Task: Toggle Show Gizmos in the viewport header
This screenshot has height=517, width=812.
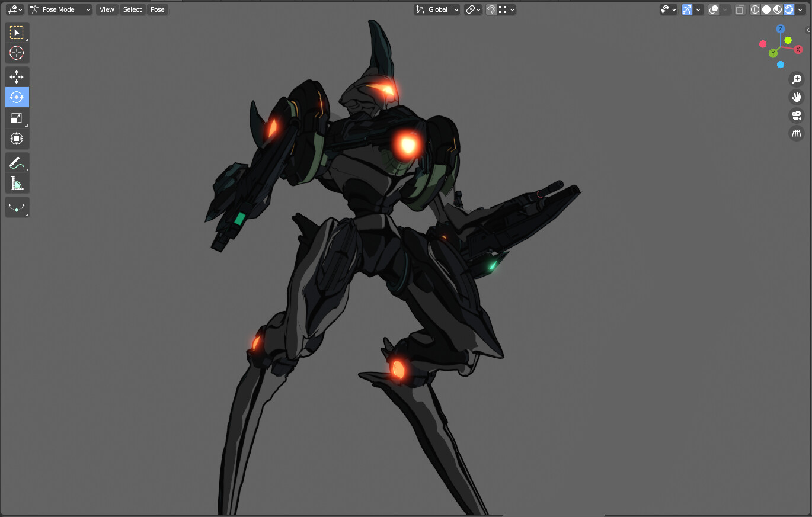Action: point(686,9)
